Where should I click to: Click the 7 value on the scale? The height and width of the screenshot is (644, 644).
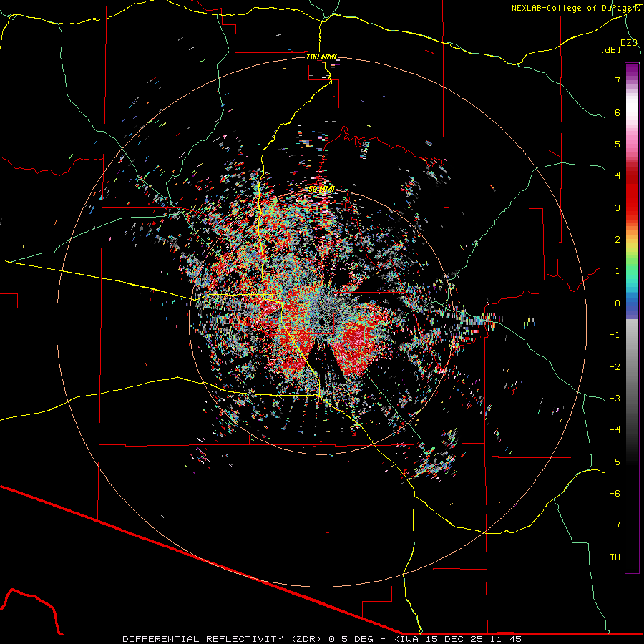click(x=618, y=80)
